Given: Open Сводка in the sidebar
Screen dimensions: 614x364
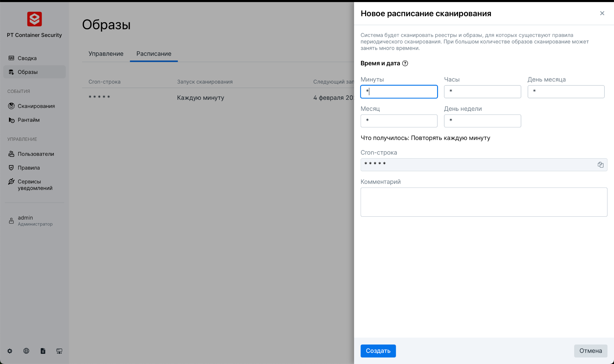Looking at the screenshot, I should [x=27, y=58].
